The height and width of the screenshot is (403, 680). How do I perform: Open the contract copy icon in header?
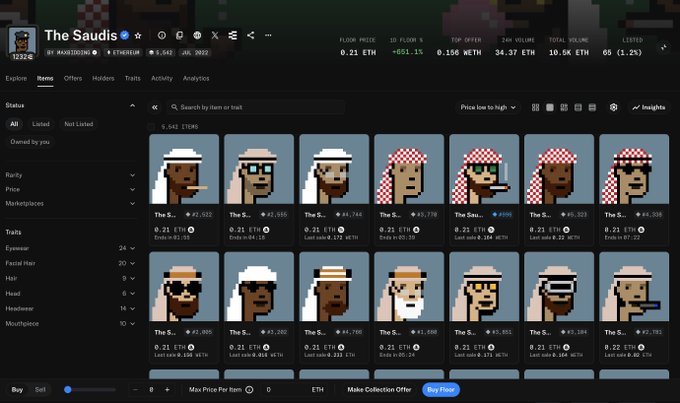[x=180, y=36]
